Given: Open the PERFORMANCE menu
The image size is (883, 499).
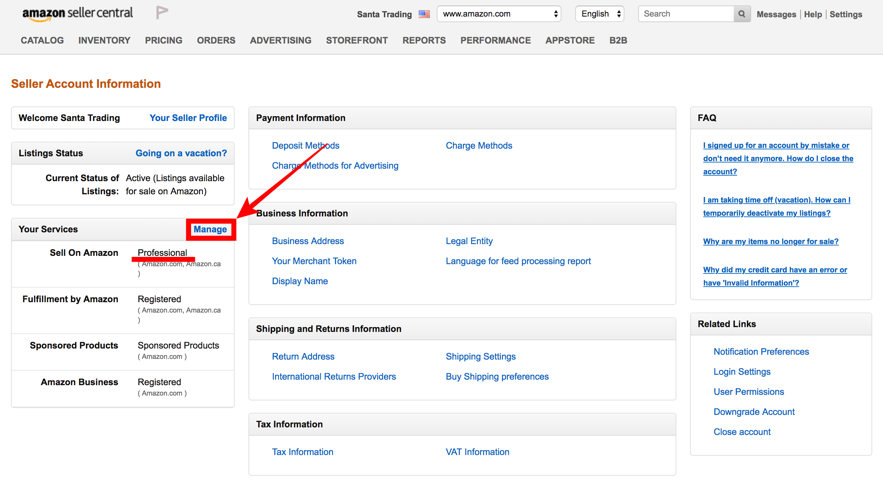Looking at the screenshot, I should tap(496, 41).
